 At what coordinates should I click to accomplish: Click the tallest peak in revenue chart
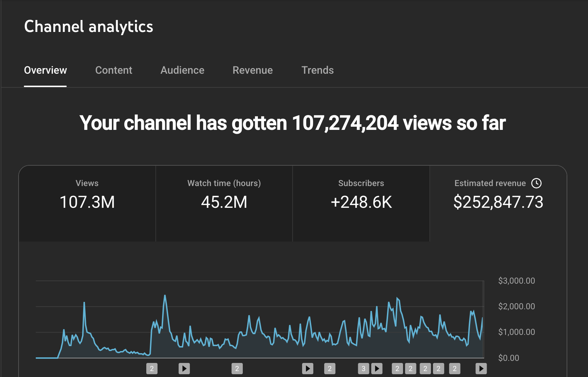(x=165, y=296)
